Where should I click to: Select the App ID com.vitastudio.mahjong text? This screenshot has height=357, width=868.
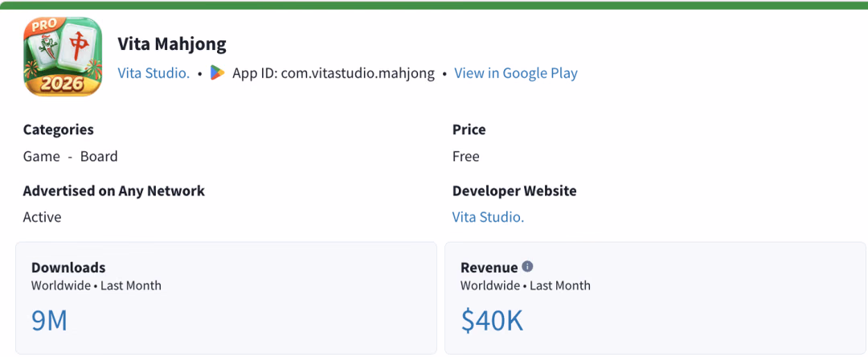[x=334, y=73]
